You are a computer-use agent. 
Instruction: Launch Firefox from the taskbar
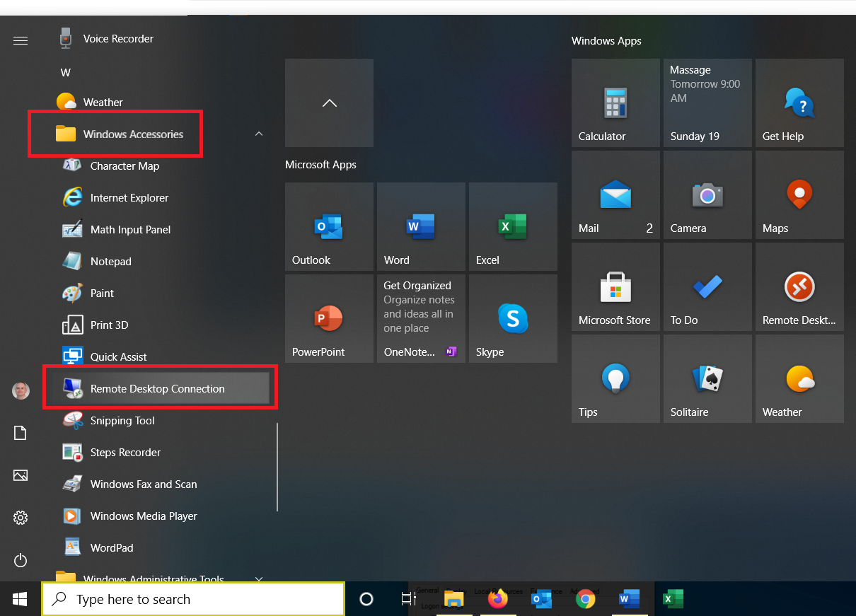point(498,599)
